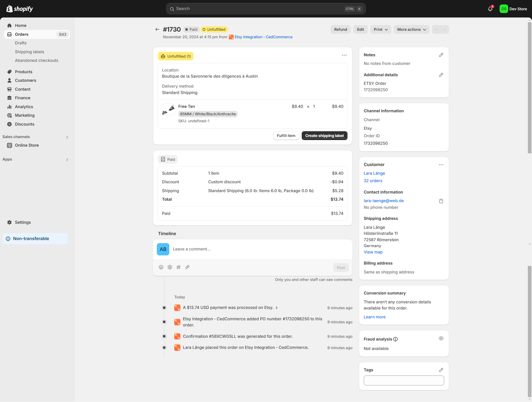Viewport: 532px width, 402px height.
Task: Insert an emoji in the comment
Action: click(x=161, y=267)
